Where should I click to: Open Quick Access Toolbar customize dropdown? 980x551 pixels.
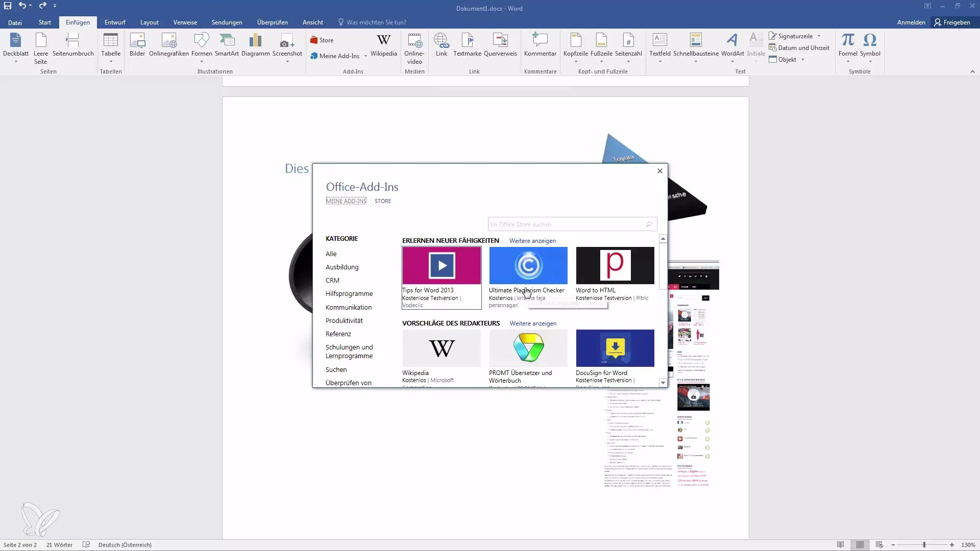point(55,6)
